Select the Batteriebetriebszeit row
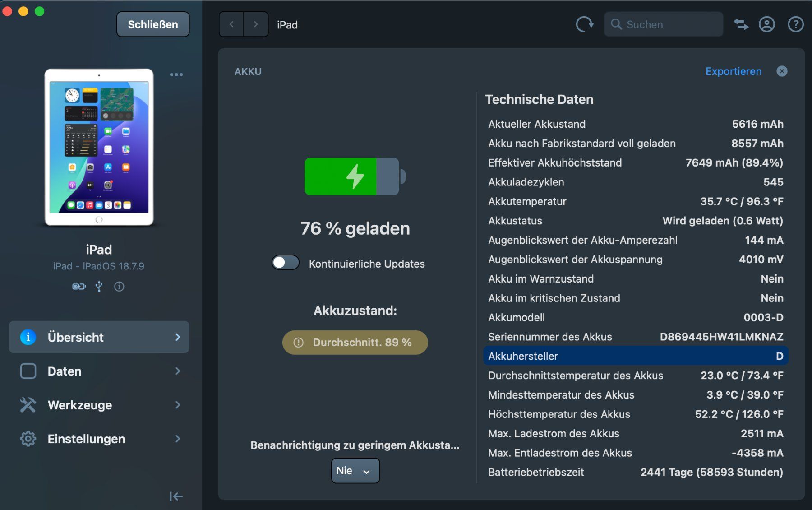The image size is (812, 510). 636,472
